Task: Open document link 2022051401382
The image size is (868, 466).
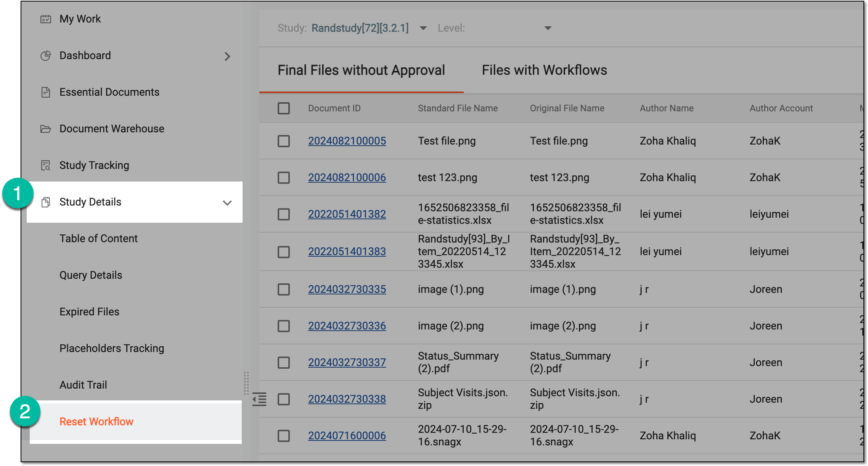Action: click(347, 214)
